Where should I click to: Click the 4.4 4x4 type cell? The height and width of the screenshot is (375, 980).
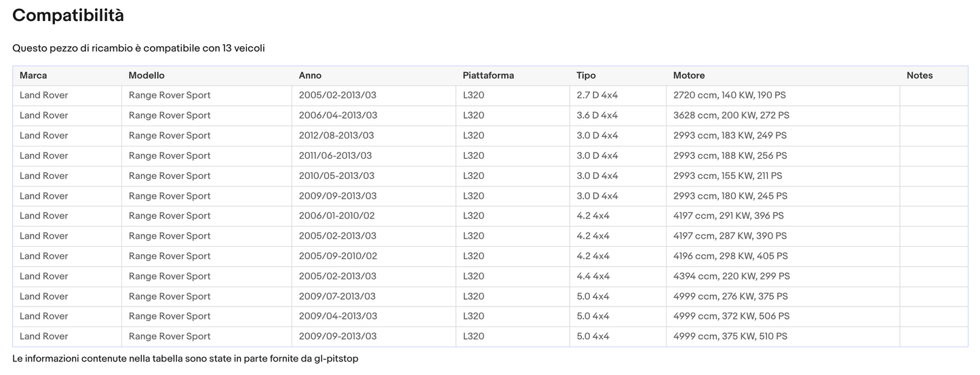[593, 276]
